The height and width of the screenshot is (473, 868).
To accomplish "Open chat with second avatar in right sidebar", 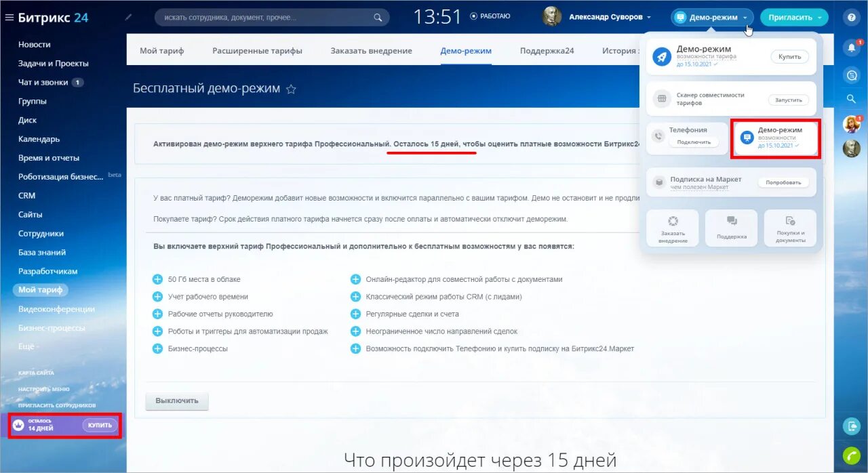I will (852, 148).
